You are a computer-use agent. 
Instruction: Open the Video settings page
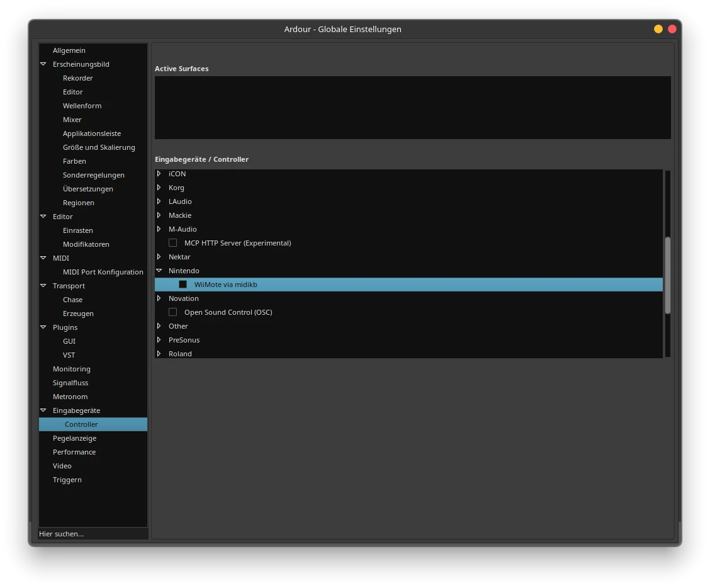(62, 466)
